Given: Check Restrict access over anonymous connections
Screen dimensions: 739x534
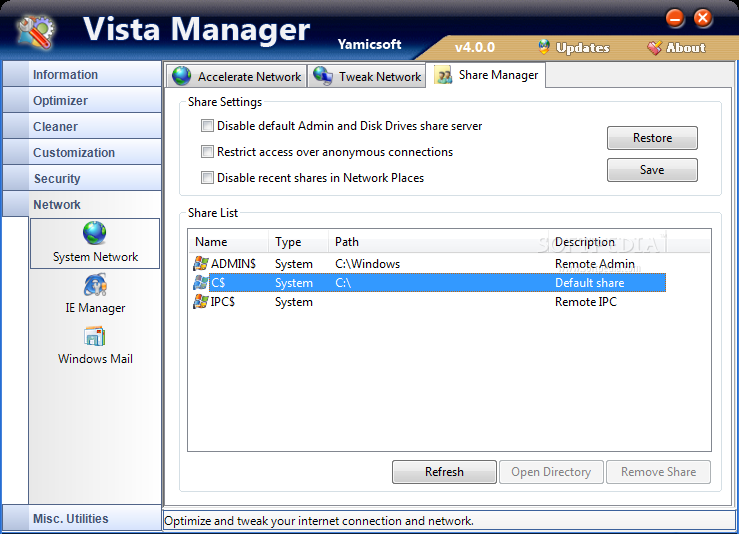Looking at the screenshot, I should 207,151.
